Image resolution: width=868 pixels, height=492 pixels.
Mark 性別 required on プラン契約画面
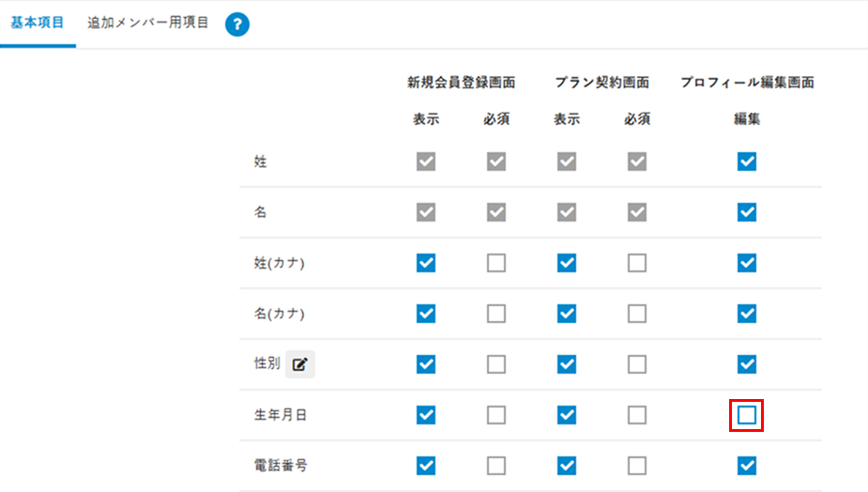point(637,364)
